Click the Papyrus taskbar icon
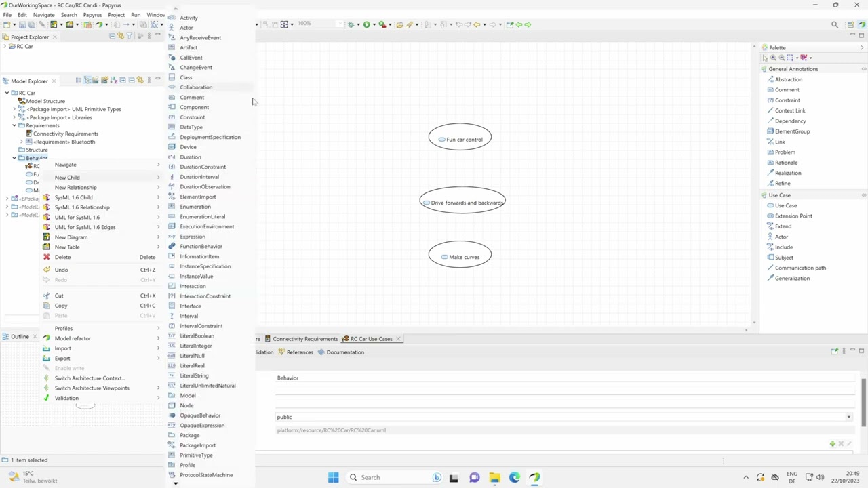 click(x=534, y=477)
